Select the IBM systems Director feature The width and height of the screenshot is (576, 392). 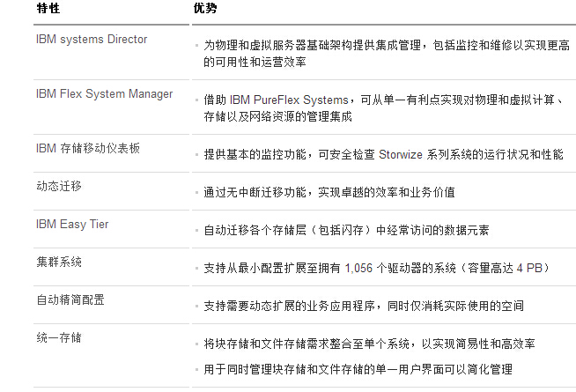coord(92,40)
